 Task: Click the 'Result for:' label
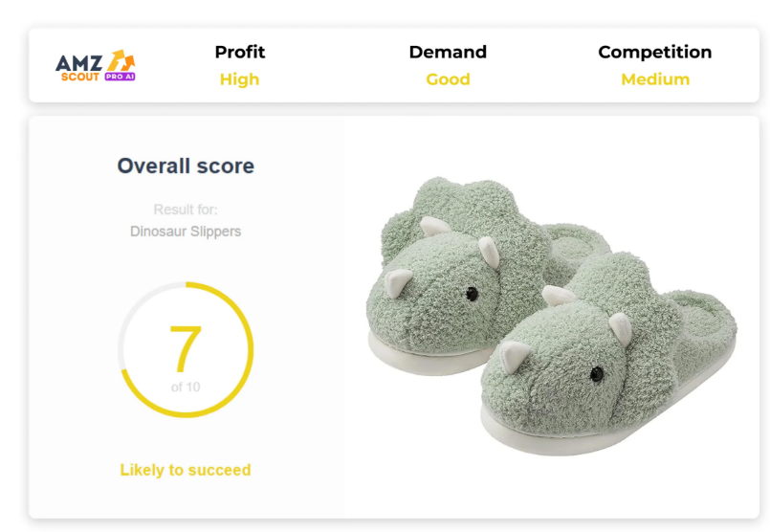coord(186,210)
